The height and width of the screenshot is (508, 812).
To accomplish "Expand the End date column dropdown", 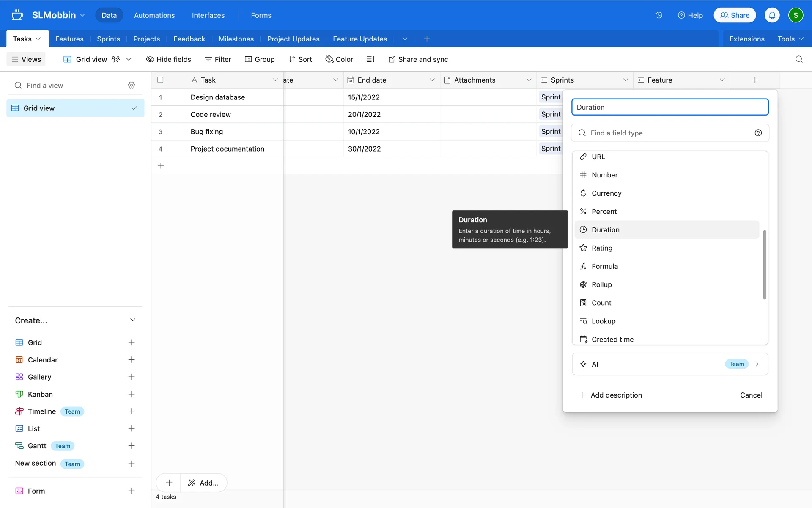I will (x=432, y=80).
